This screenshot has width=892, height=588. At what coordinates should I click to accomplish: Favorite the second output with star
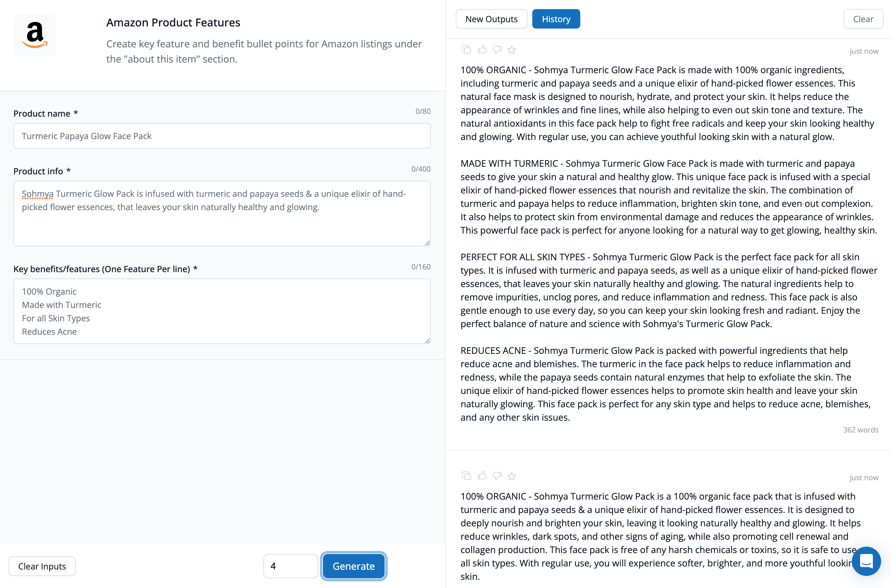[512, 476]
